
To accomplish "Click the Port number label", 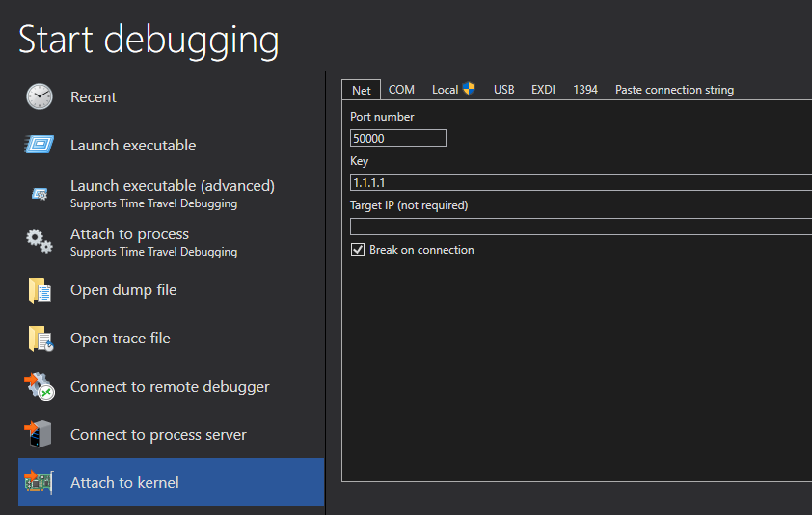I will 382,117.
